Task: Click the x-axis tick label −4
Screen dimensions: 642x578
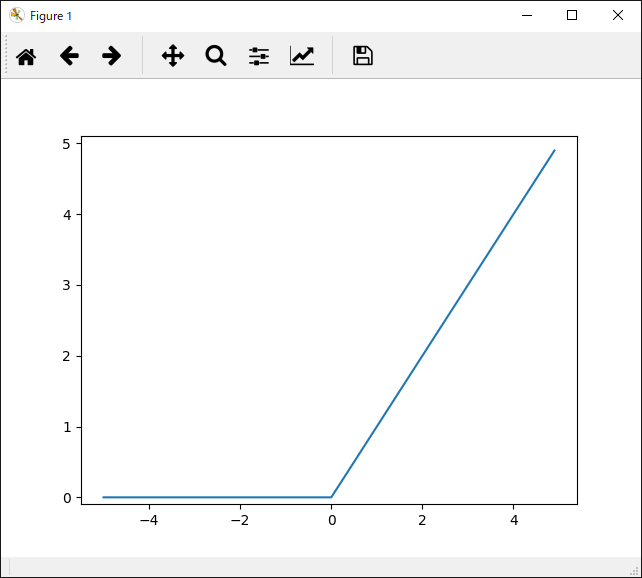Action: tap(148, 520)
